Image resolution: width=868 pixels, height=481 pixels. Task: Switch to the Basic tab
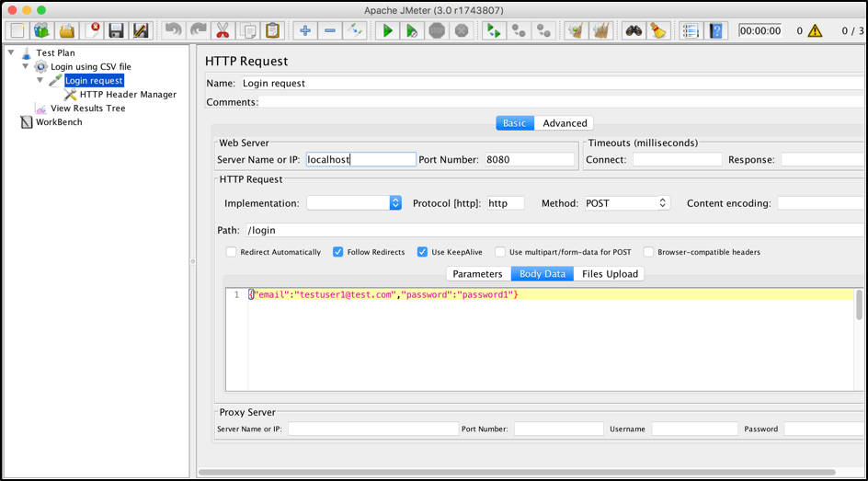(515, 123)
